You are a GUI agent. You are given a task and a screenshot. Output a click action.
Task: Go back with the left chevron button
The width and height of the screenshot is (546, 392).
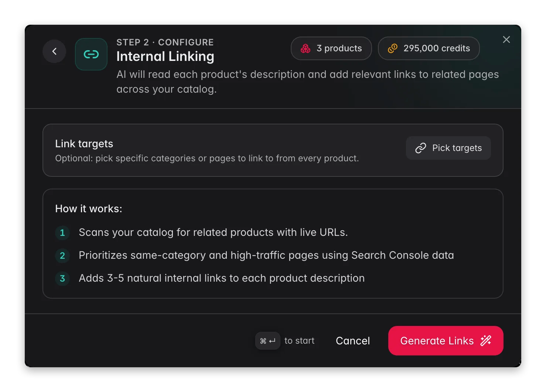point(54,51)
